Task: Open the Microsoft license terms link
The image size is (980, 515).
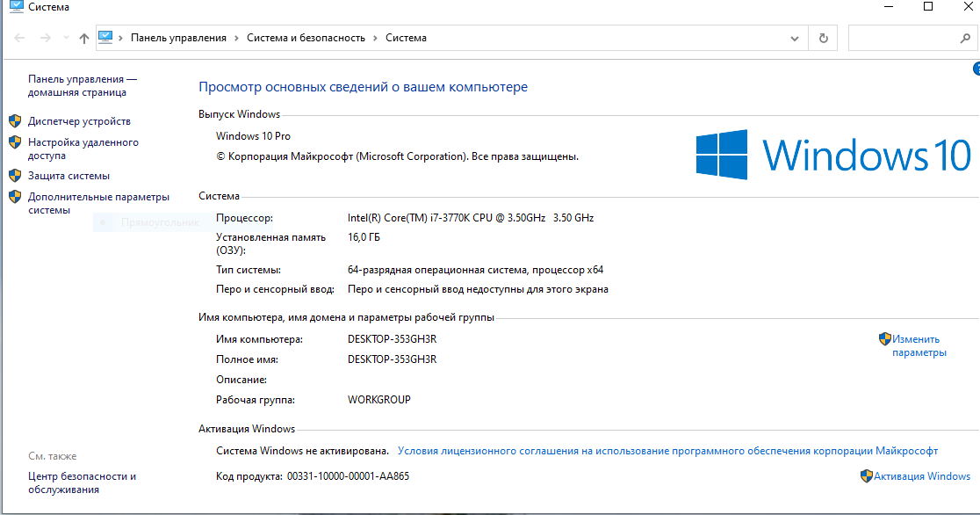Action: pyautogui.click(x=667, y=451)
